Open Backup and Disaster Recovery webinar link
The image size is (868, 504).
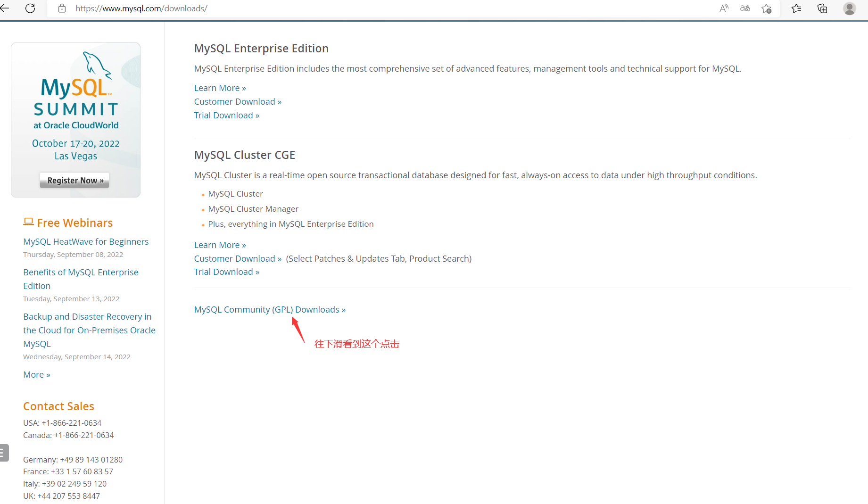89,330
